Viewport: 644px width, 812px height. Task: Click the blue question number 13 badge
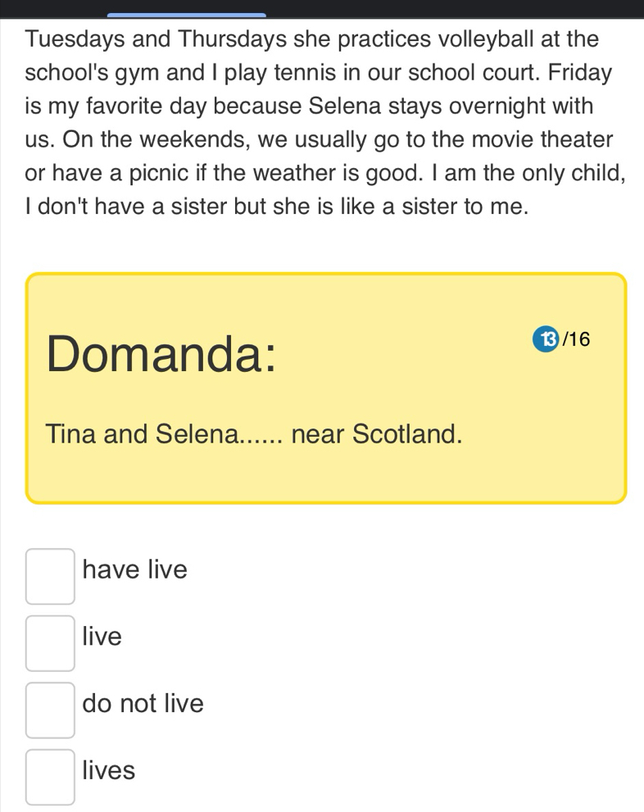pyautogui.click(x=546, y=338)
